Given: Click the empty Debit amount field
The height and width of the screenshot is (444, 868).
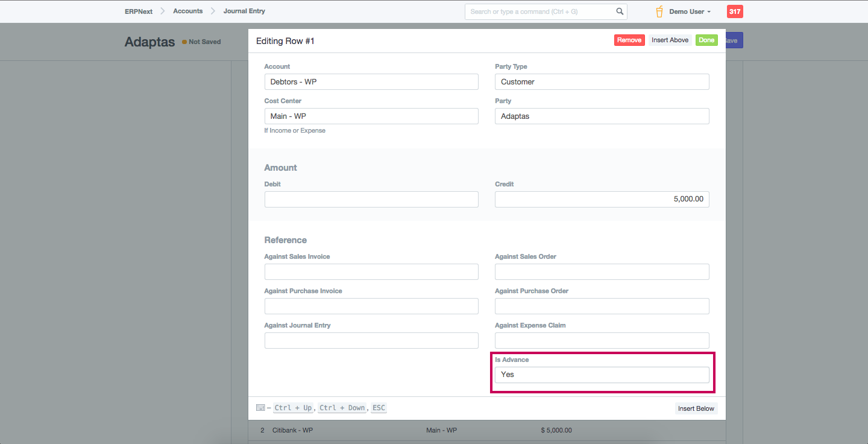Looking at the screenshot, I should (x=371, y=200).
